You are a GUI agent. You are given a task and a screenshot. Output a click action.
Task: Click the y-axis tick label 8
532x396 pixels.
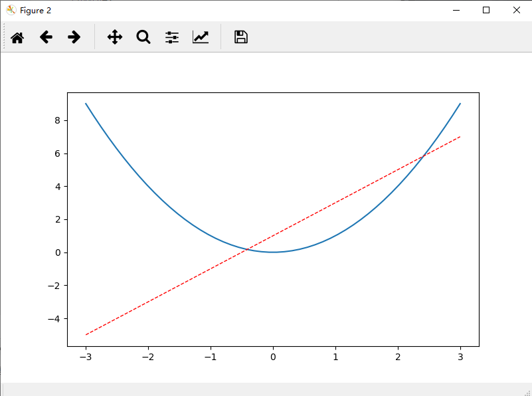[57, 120]
